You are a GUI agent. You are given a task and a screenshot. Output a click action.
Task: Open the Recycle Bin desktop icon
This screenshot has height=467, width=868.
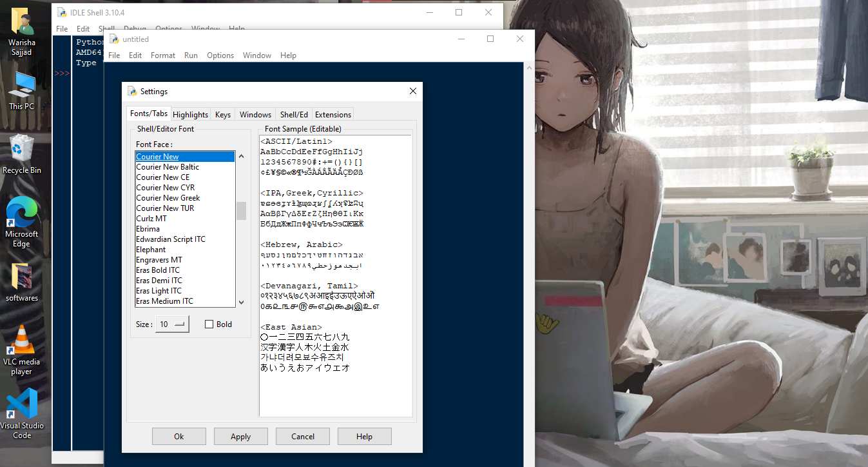coord(22,154)
